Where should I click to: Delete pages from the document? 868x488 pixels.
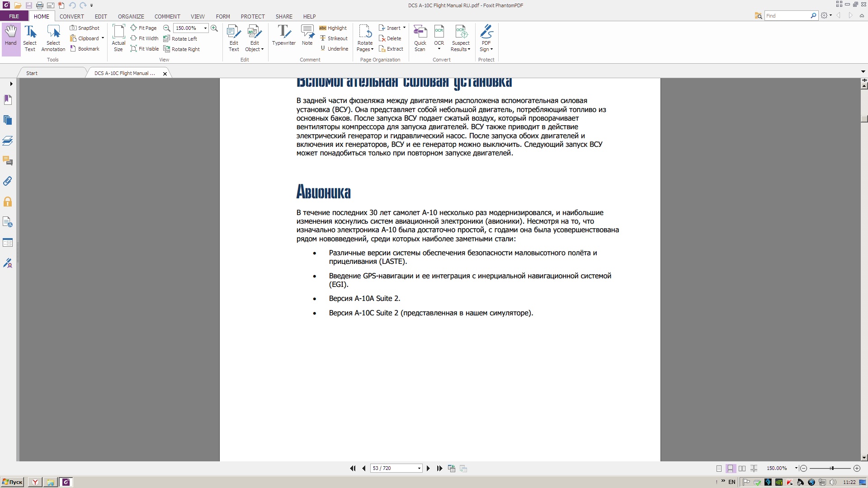point(390,38)
